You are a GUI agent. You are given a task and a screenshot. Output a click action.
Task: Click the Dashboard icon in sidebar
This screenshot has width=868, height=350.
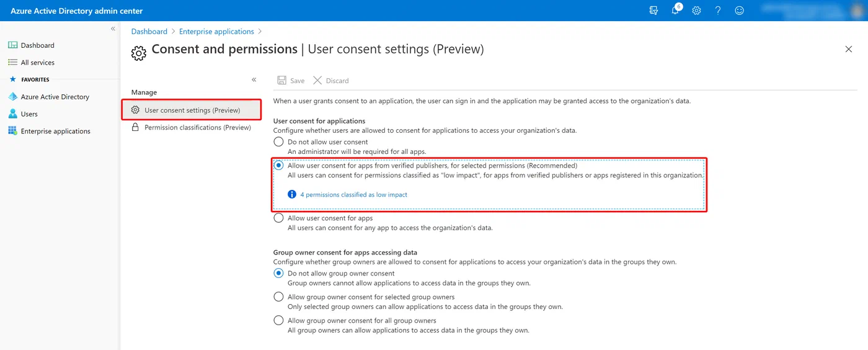[x=12, y=45]
